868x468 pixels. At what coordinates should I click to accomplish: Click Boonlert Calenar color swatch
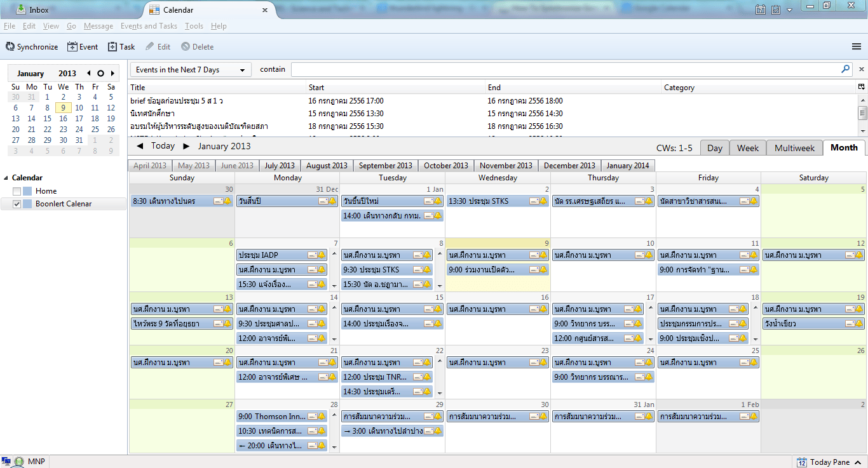tap(27, 204)
